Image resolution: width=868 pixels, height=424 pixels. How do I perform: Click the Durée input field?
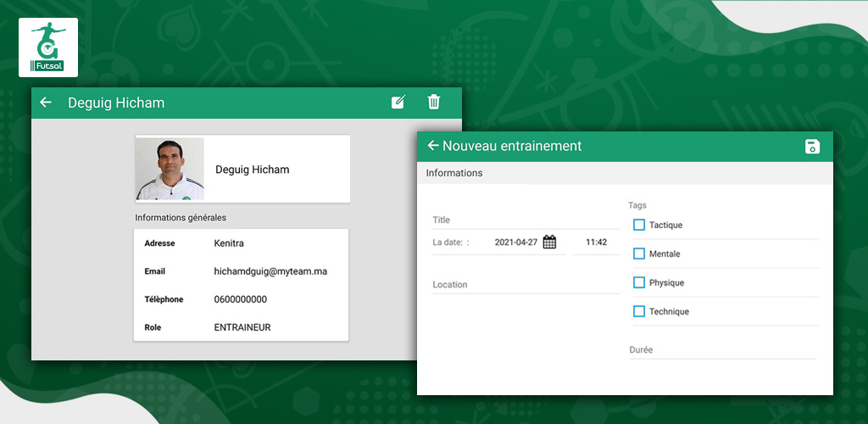(722, 350)
